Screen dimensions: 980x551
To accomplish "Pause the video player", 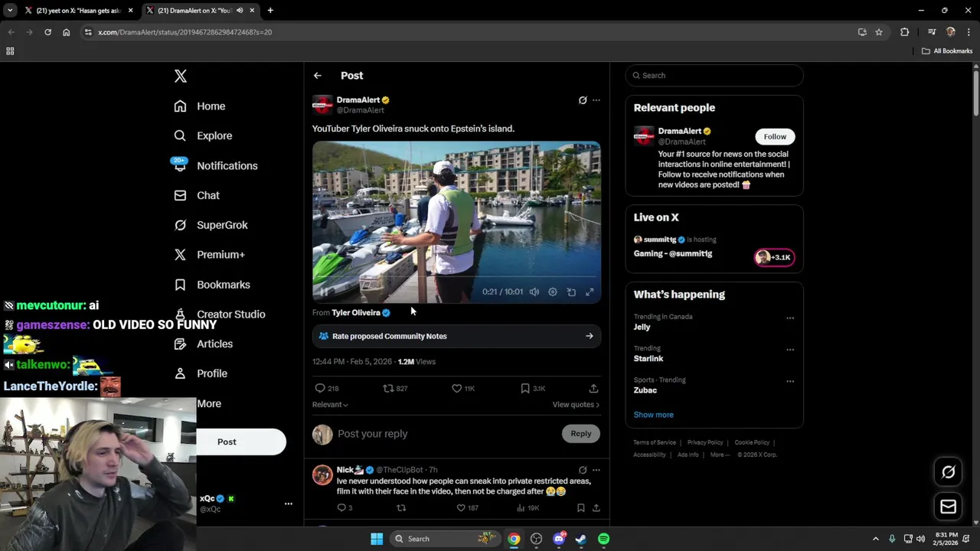I will pos(324,292).
